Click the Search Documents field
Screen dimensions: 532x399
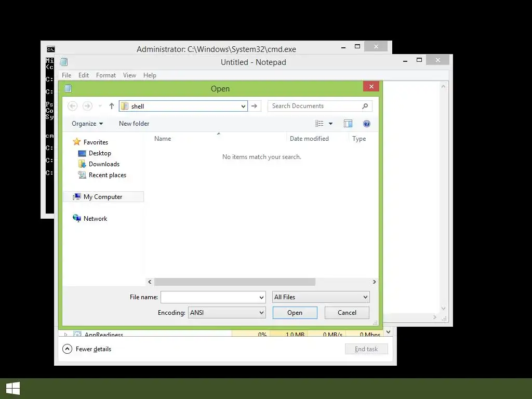[320, 106]
